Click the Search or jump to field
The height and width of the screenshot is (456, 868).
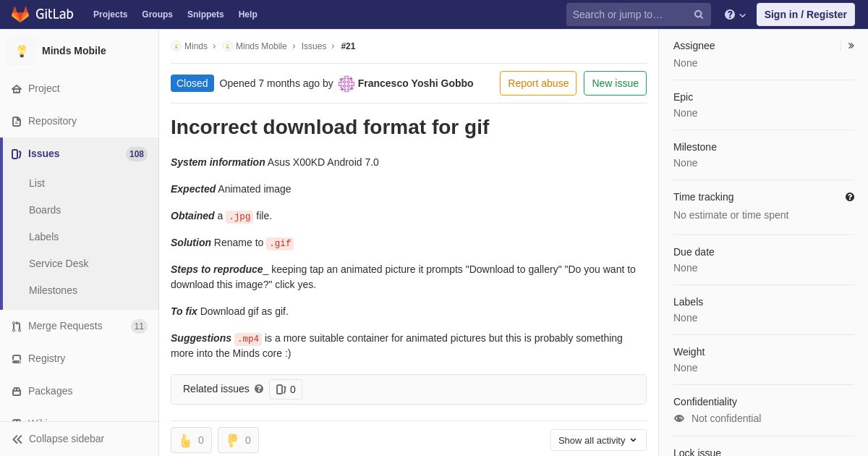[639, 14]
